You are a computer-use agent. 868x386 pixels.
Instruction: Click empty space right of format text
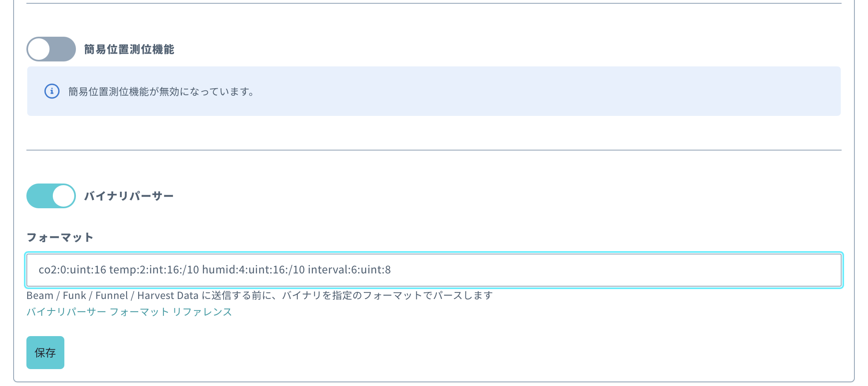pyautogui.click(x=619, y=270)
